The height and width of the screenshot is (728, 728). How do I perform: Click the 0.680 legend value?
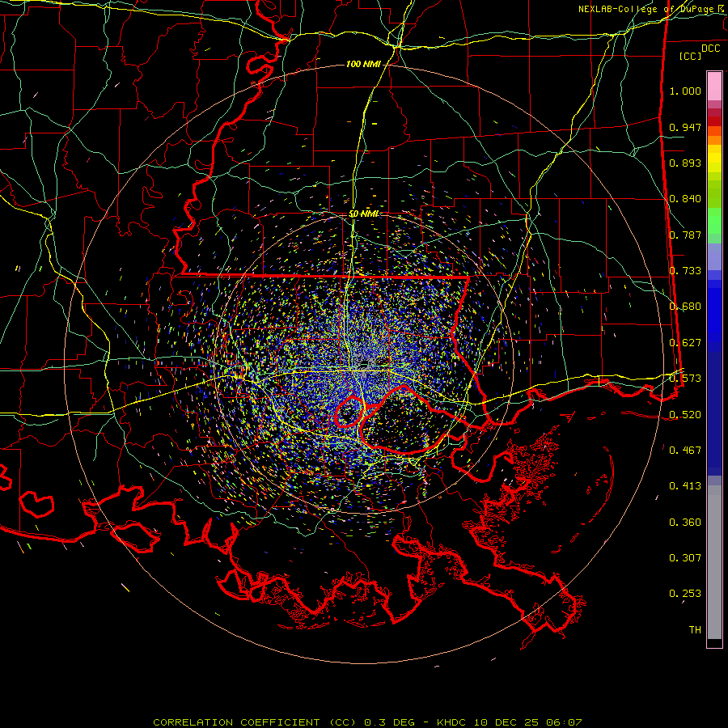pyautogui.click(x=685, y=307)
